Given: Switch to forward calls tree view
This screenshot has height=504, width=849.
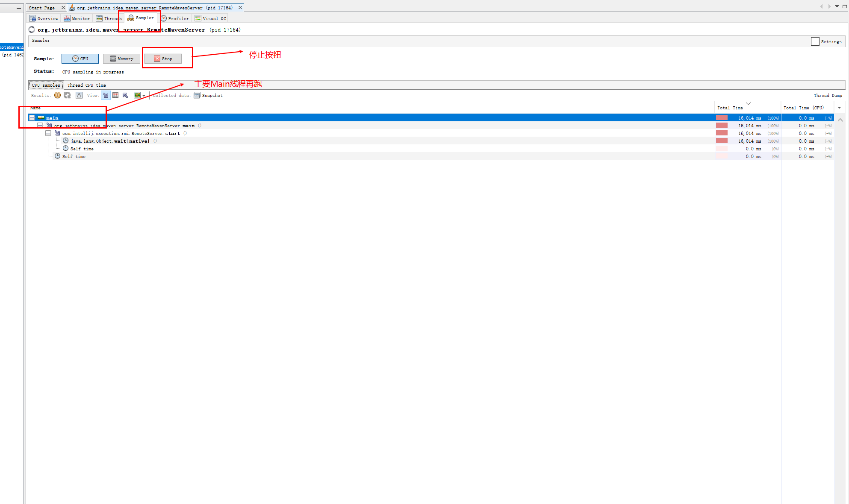Looking at the screenshot, I should tap(106, 95).
